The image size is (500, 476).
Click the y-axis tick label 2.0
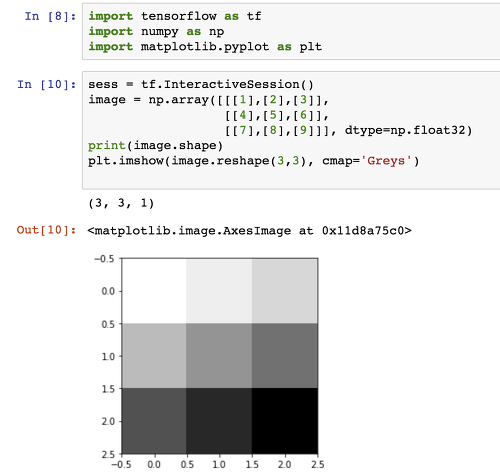coord(108,422)
